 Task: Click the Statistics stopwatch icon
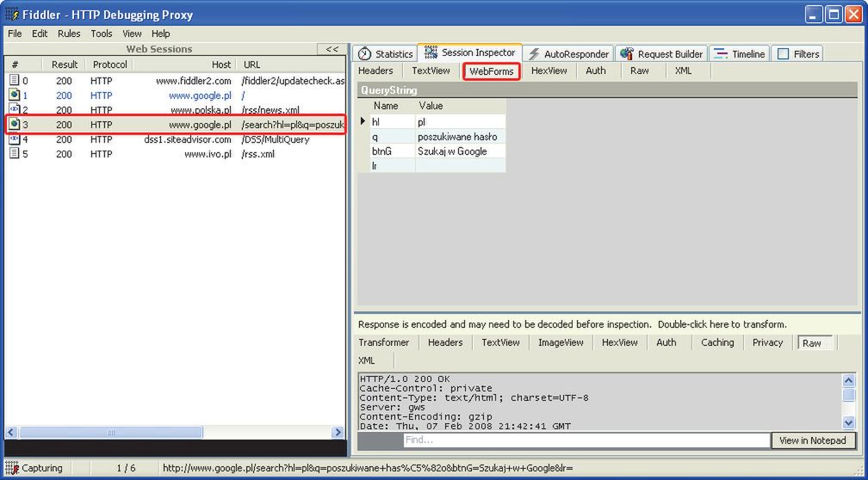[x=364, y=53]
